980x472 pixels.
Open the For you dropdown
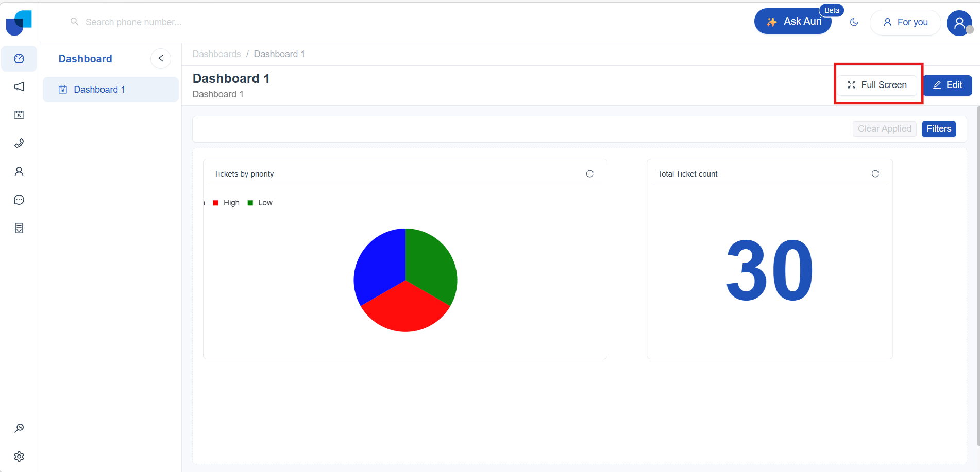(905, 22)
